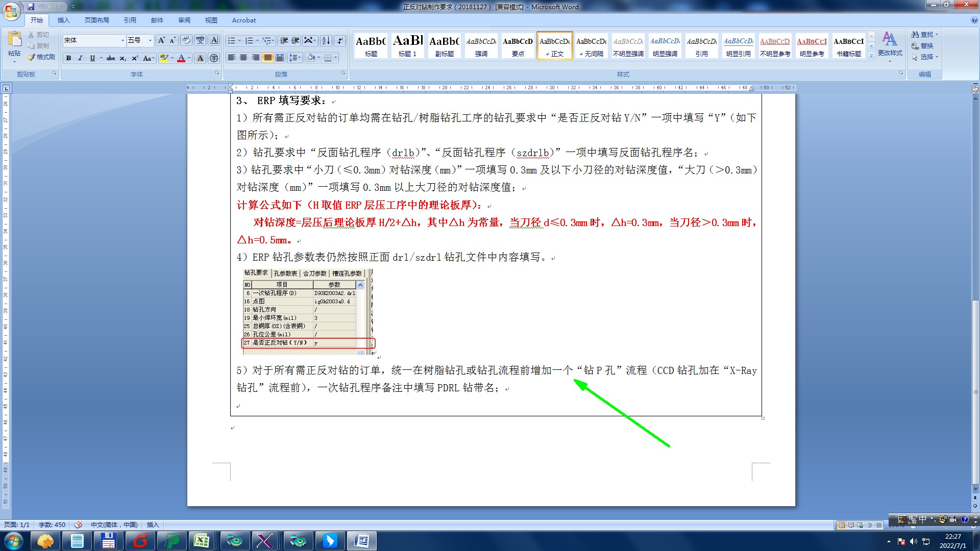The height and width of the screenshot is (551, 980).
Task: Click the Clear Formatting eraser icon
Action: pos(186,40)
